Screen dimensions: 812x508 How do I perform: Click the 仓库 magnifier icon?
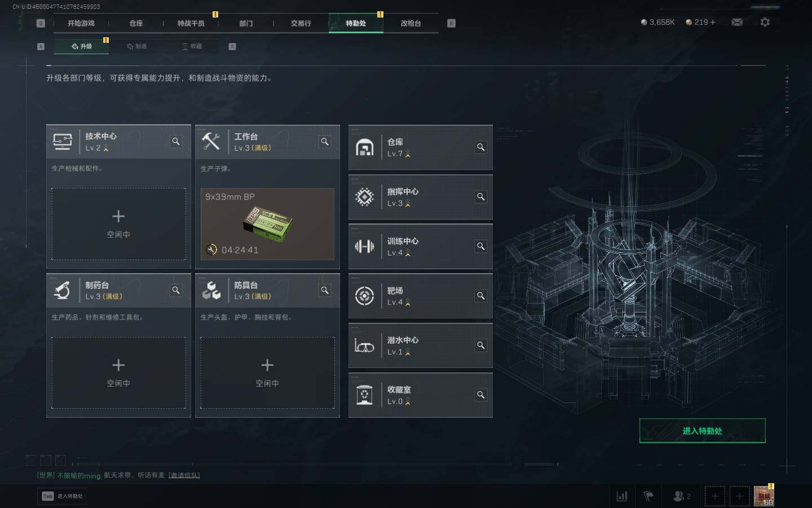pyautogui.click(x=481, y=147)
